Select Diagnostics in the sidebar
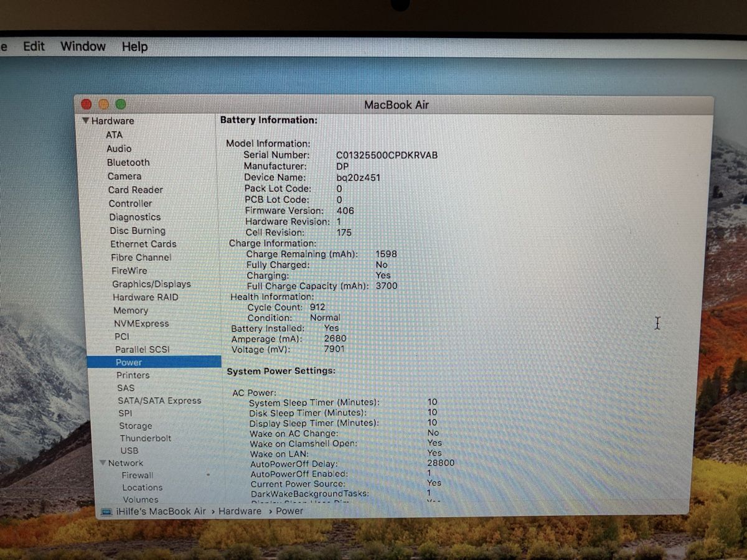 pos(135,217)
